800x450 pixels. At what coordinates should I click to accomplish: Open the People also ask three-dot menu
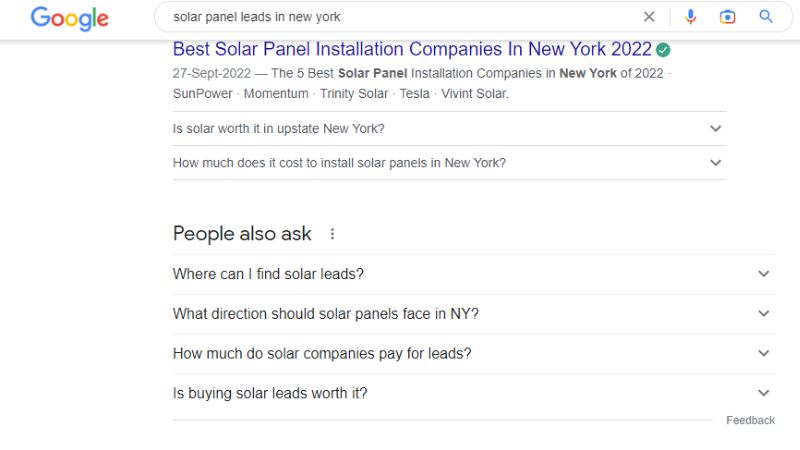click(332, 234)
